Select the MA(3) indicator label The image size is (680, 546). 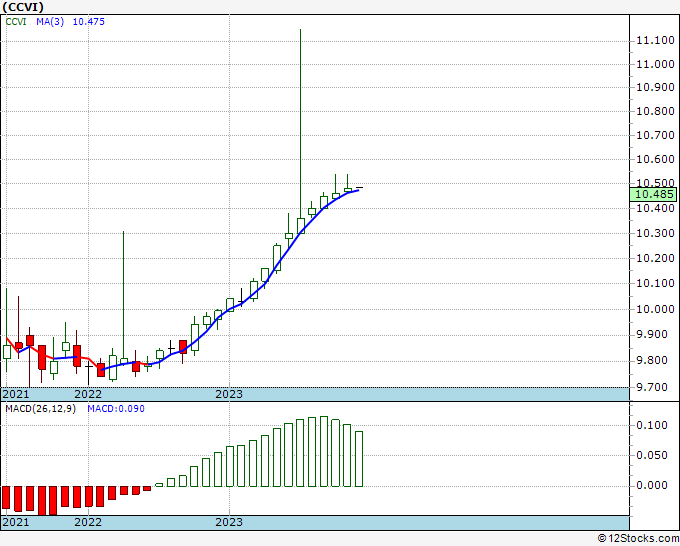point(50,22)
